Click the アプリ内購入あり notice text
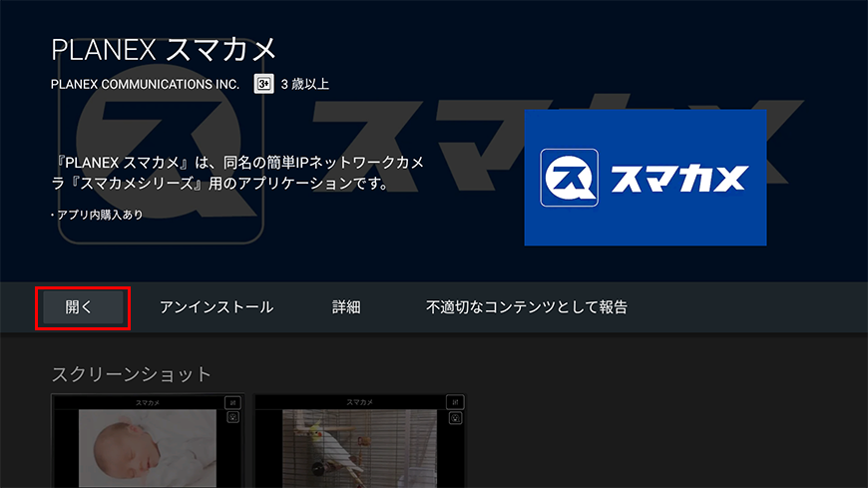This screenshot has height=488, width=868. point(98,215)
